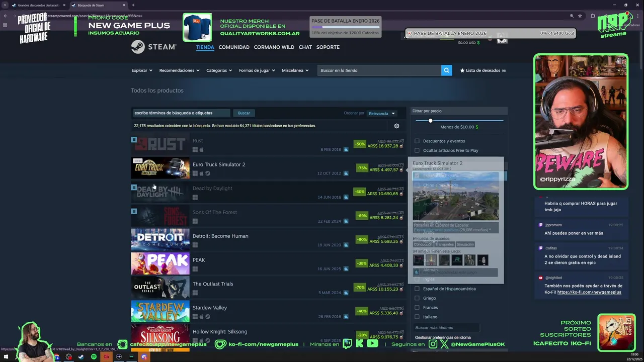Open search settings gear icon

point(396,126)
